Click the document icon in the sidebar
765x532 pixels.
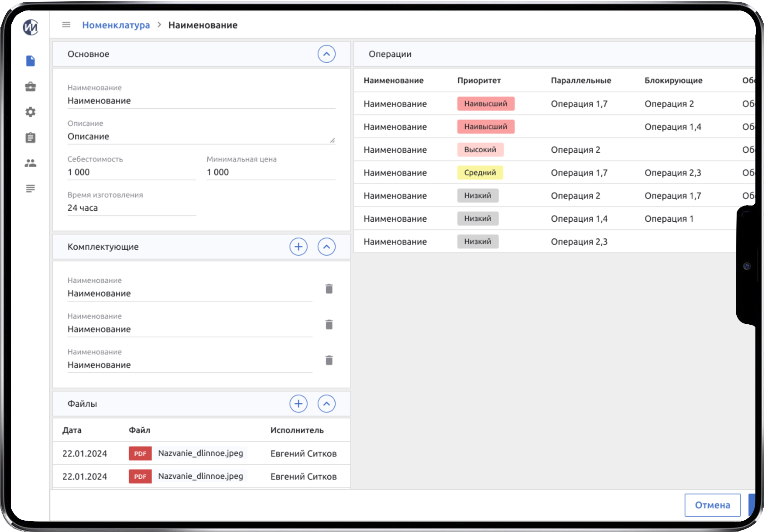coord(30,61)
